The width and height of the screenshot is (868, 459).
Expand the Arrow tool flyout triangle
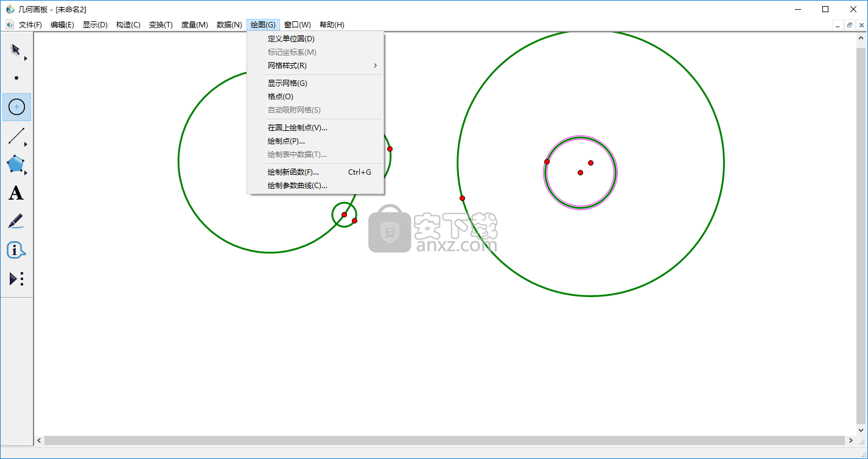click(26, 59)
